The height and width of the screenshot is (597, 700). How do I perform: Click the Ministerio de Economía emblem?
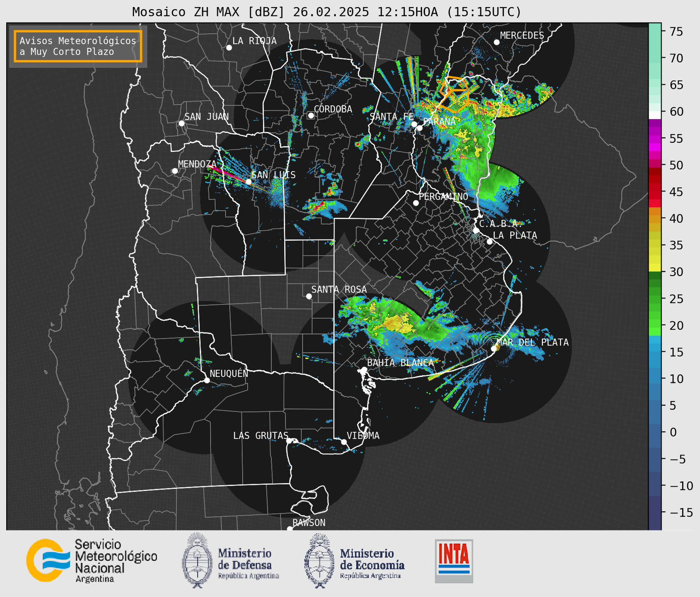coord(319,560)
